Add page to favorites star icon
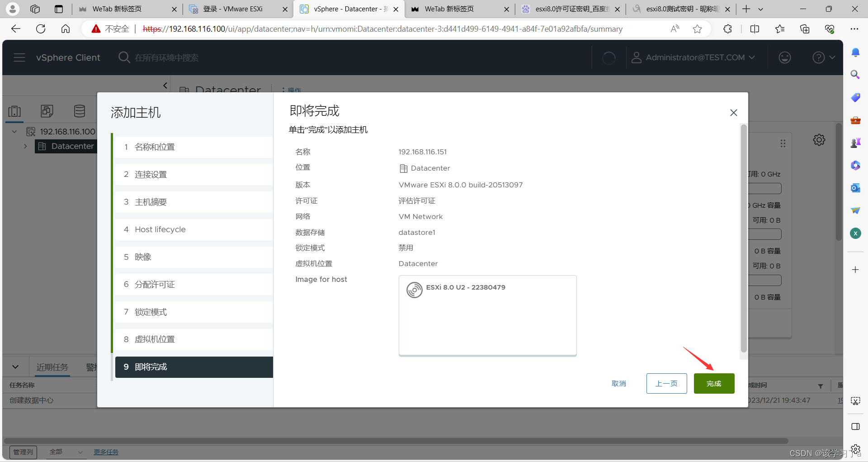The width and height of the screenshot is (868, 462). [x=698, y=29]
